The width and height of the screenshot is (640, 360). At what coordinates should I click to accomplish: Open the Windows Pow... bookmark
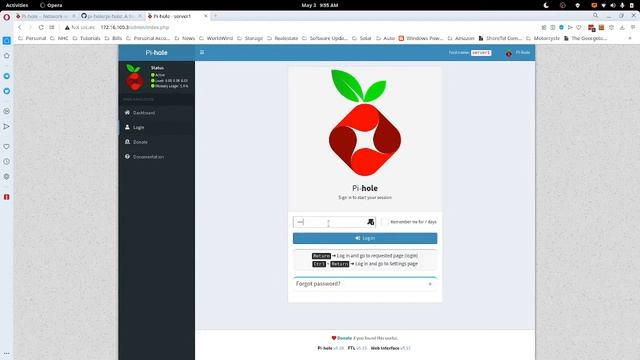(x=421, y=38)
